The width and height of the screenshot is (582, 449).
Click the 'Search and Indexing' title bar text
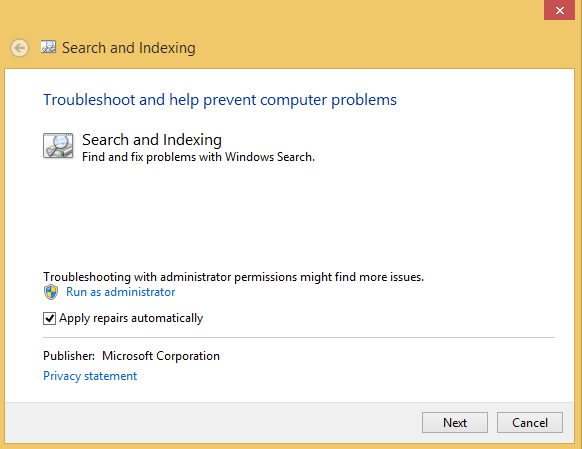129,48
